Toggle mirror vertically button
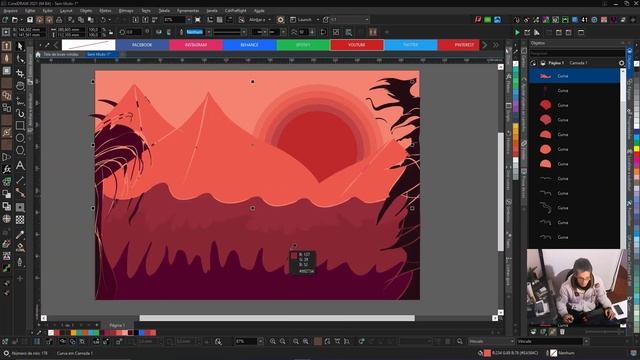640x360 pixels. click(169, 32)
